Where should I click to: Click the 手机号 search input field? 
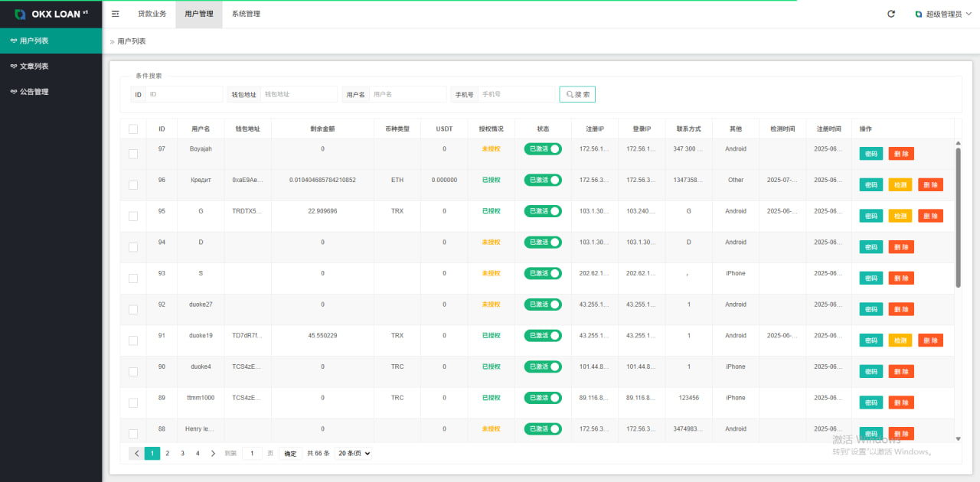coord(517,94)
